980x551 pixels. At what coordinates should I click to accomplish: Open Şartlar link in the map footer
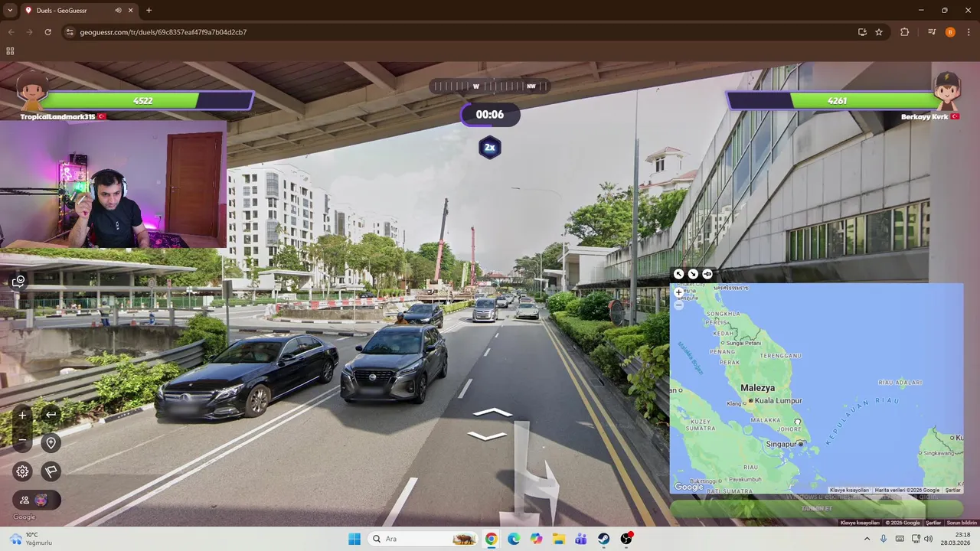[952, 490]
